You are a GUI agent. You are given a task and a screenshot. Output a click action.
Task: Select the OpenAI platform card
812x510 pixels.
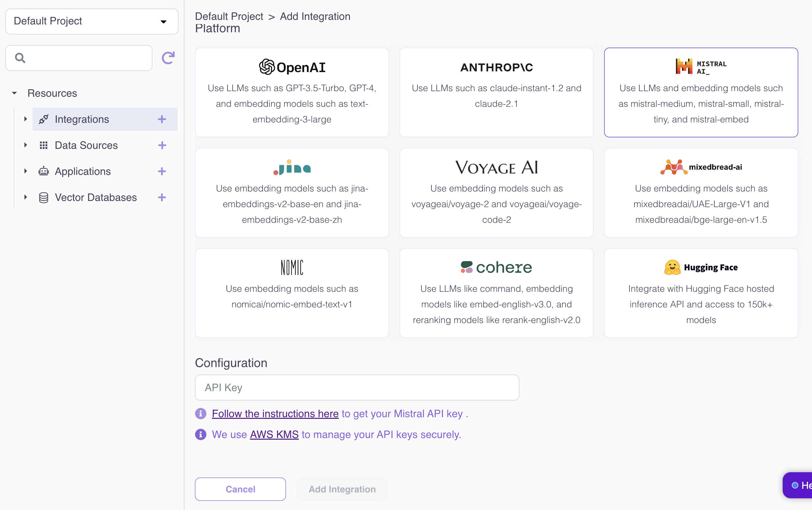[x=292, y=92]
